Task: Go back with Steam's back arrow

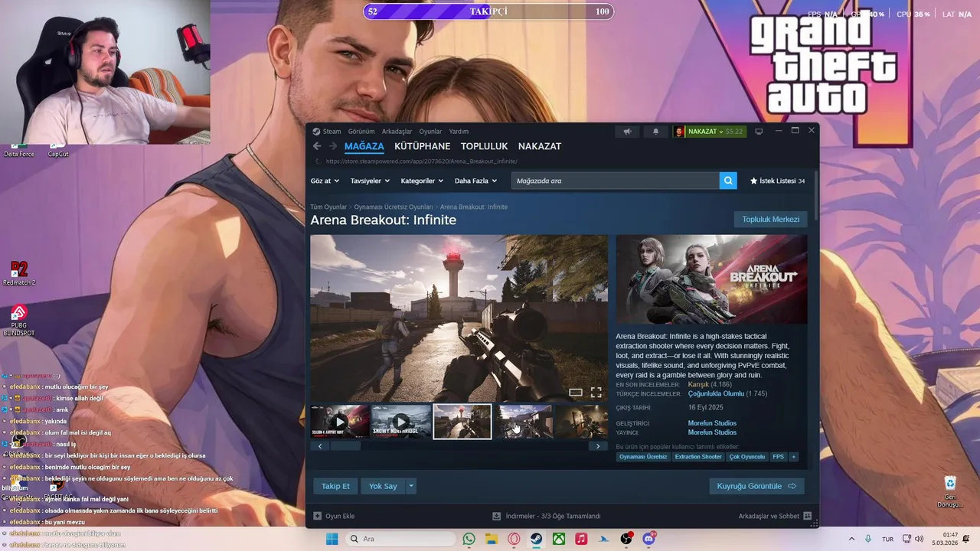Action: click(317, 146)
